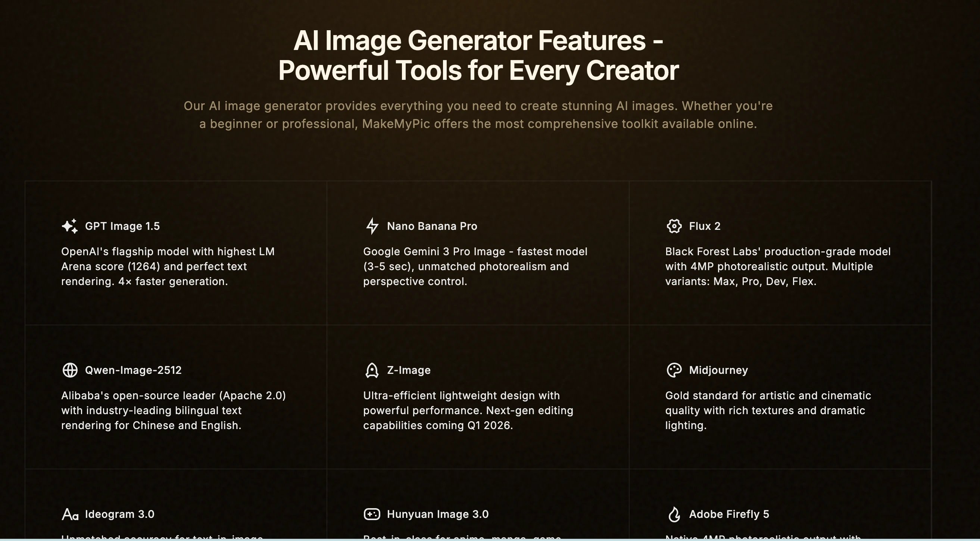980x541 pixels.
Task: Click the Ideogram 3.0 title
Action: pos(119,515)
